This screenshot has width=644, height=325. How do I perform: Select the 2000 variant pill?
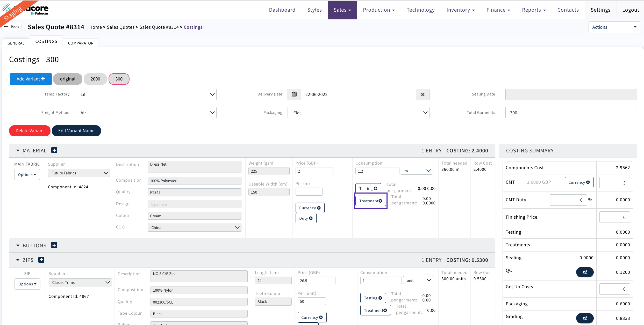[95, 79]
